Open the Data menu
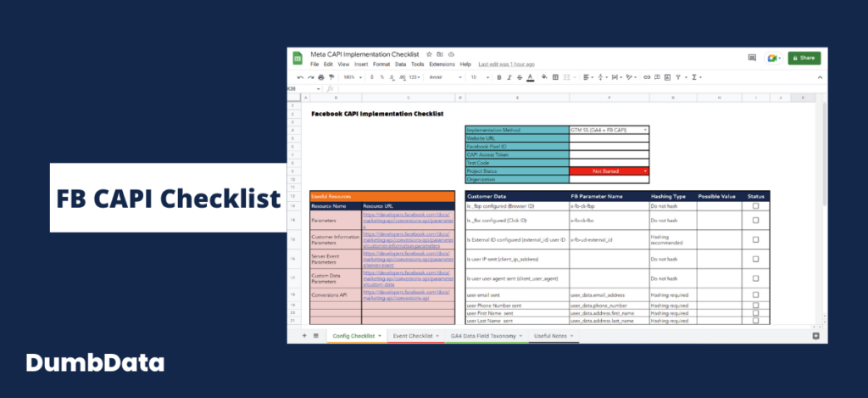The height and width of the screenshot is (398, 868). click(400, 64)
